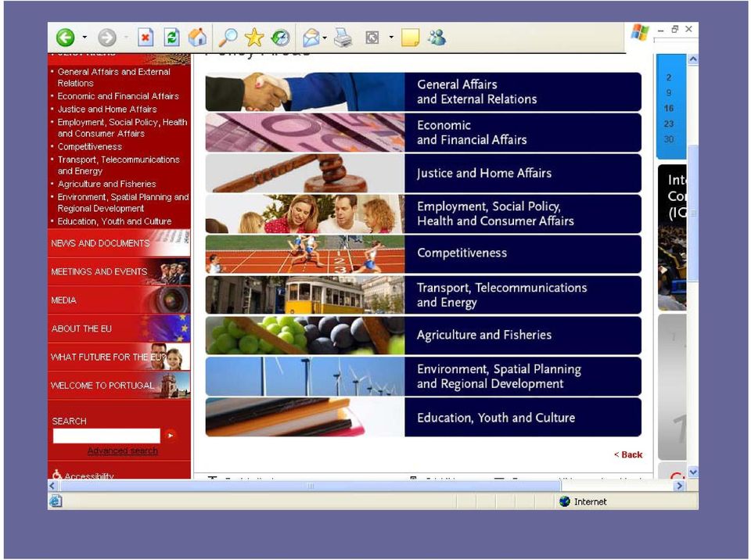Click the horizontal scrollbar thumb
The image size is (751, 560).
(311, 486)
